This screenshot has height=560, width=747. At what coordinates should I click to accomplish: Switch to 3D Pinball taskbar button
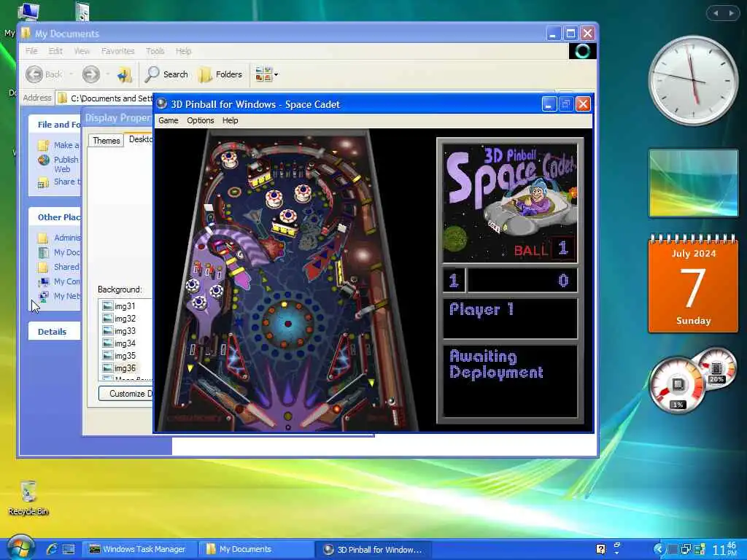(x=373, y=549)
